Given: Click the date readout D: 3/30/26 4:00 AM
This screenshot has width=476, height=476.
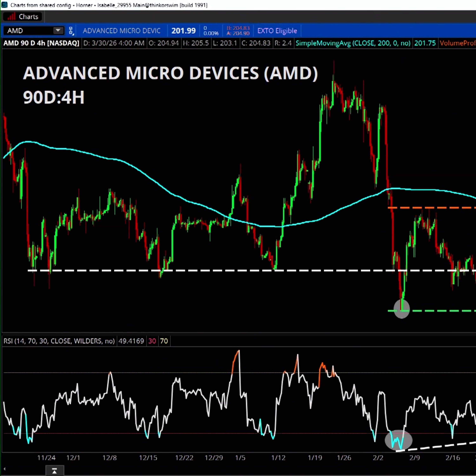Looking at the screenshot, I should coord(114,43).
